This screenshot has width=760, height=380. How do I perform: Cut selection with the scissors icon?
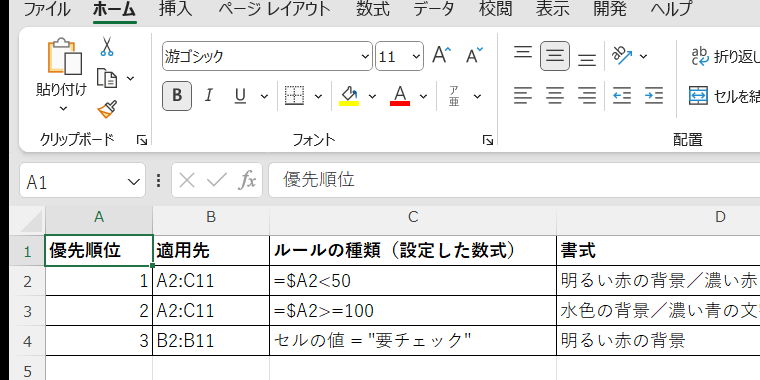(x=107, y=47)
